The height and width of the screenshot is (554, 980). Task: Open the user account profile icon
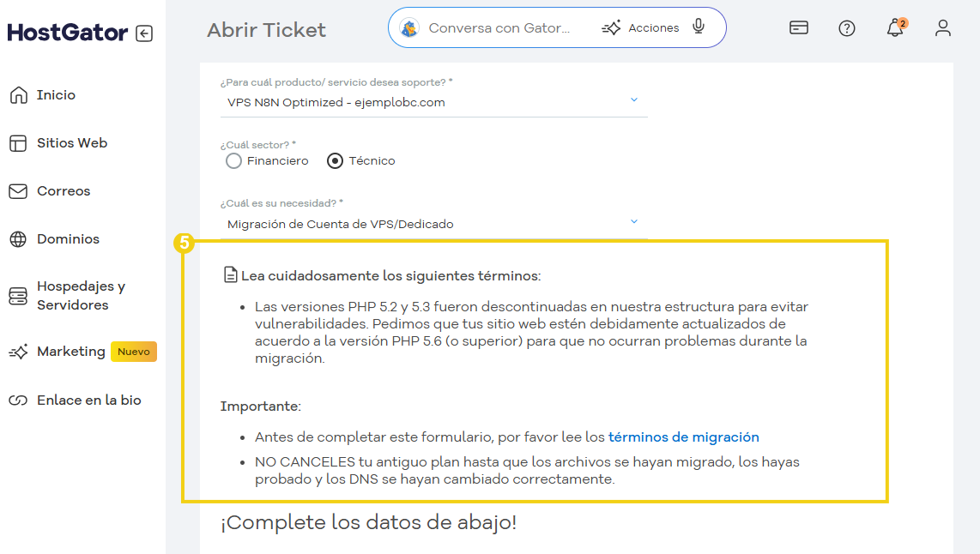point(942,27)
